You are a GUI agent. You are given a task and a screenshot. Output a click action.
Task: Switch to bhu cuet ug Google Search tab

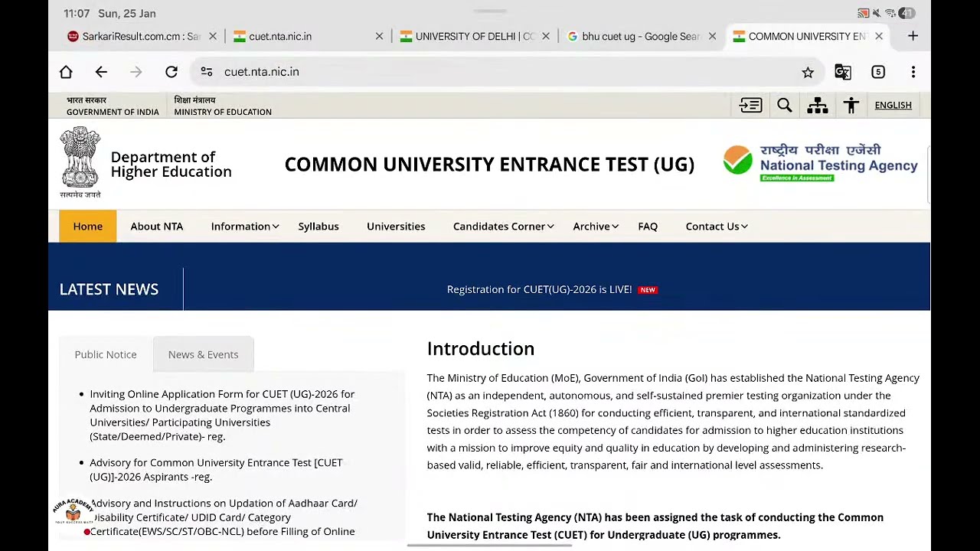[634, 36]
